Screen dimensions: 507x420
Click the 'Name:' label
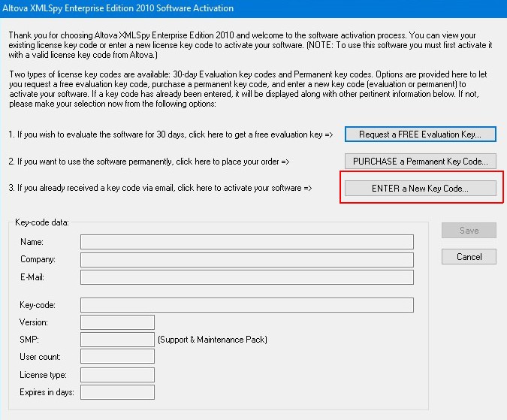pyautogui.click(x=32, y=242)
